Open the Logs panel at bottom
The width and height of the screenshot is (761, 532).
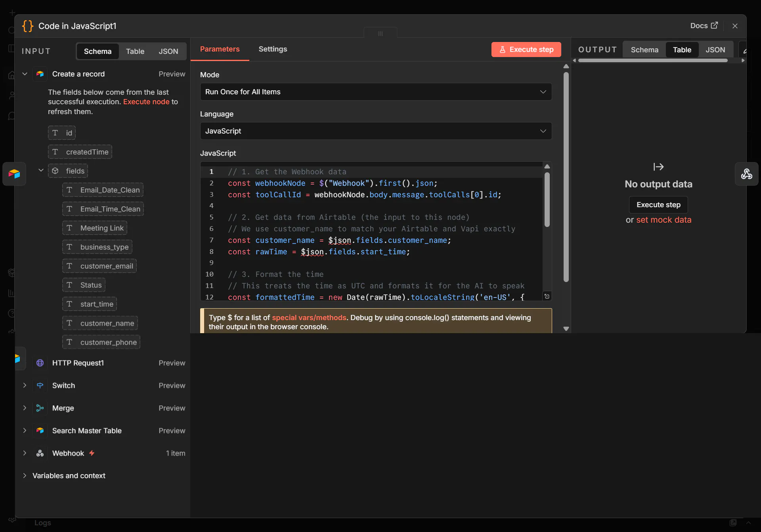click(x=42, y=523)
